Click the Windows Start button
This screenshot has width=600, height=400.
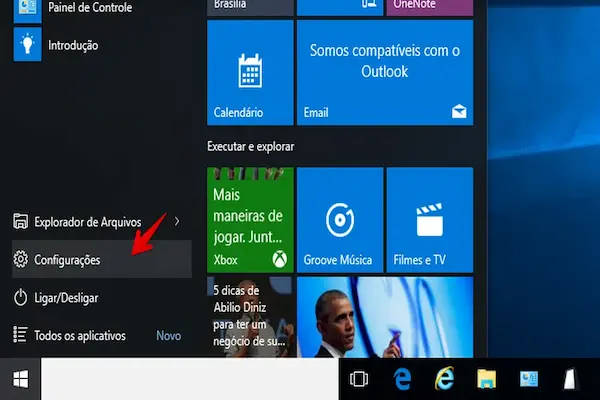pyautogui.click(x=19, y=380)
